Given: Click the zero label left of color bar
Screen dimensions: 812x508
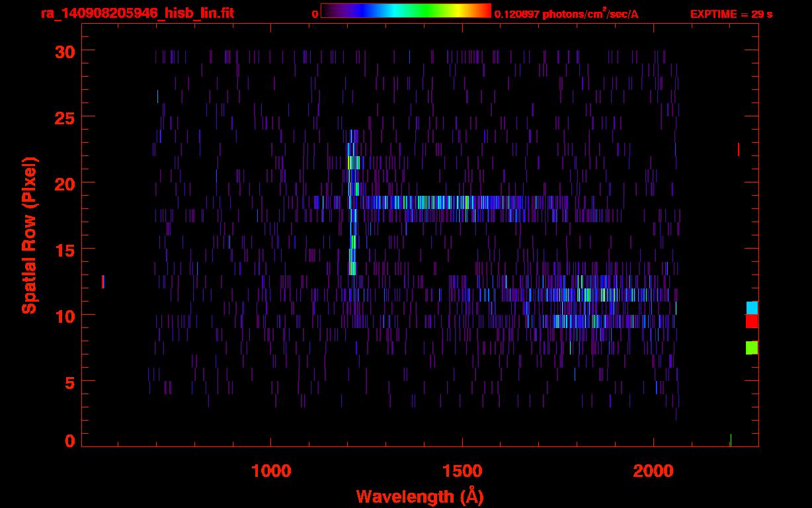Looking at the screenshot, I should pos(315,14).
